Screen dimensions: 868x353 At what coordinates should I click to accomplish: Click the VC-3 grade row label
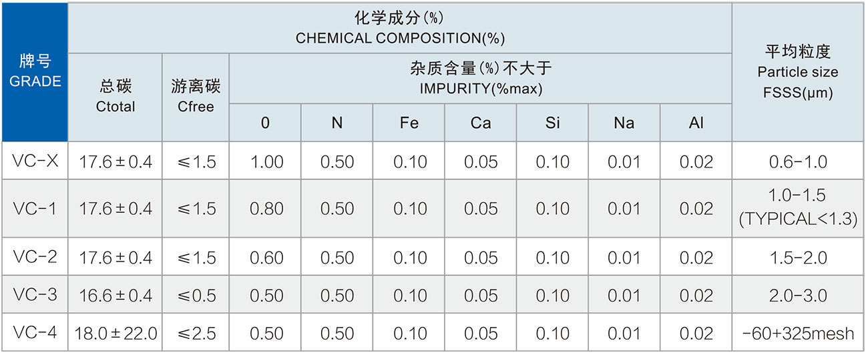coord(35,296)
